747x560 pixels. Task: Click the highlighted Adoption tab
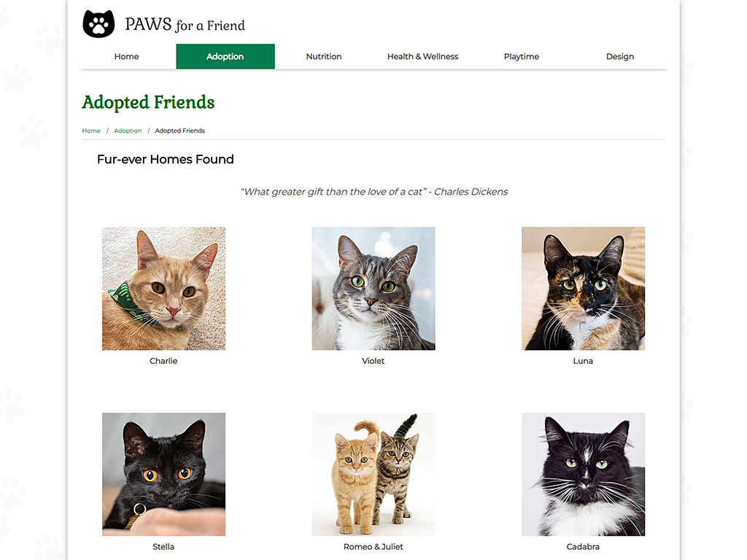pyautogui.click(x=225, y=56)
